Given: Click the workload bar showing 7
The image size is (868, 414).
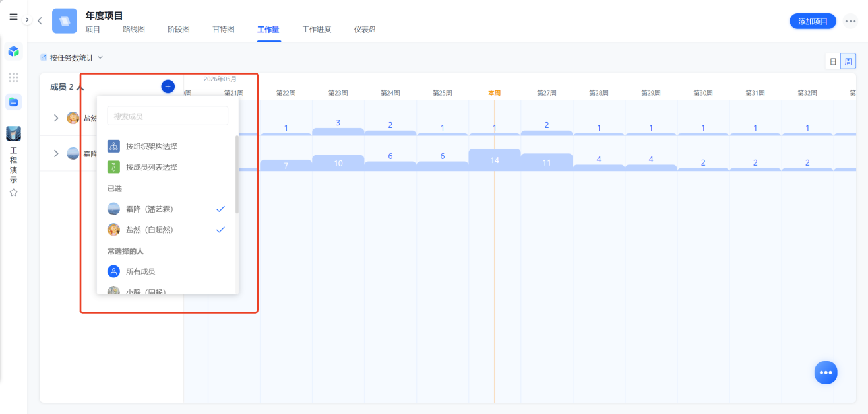Looking at the screenshot, I should 286,165.
